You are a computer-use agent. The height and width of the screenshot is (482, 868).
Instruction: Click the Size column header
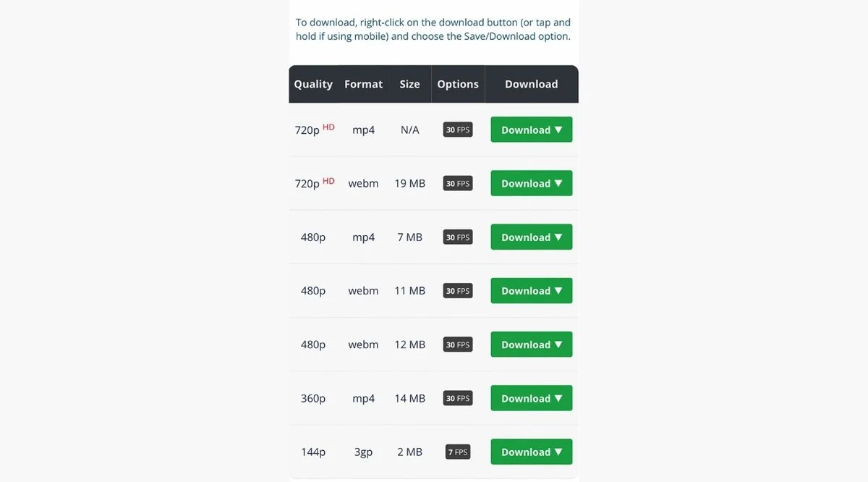pos(409,84)
